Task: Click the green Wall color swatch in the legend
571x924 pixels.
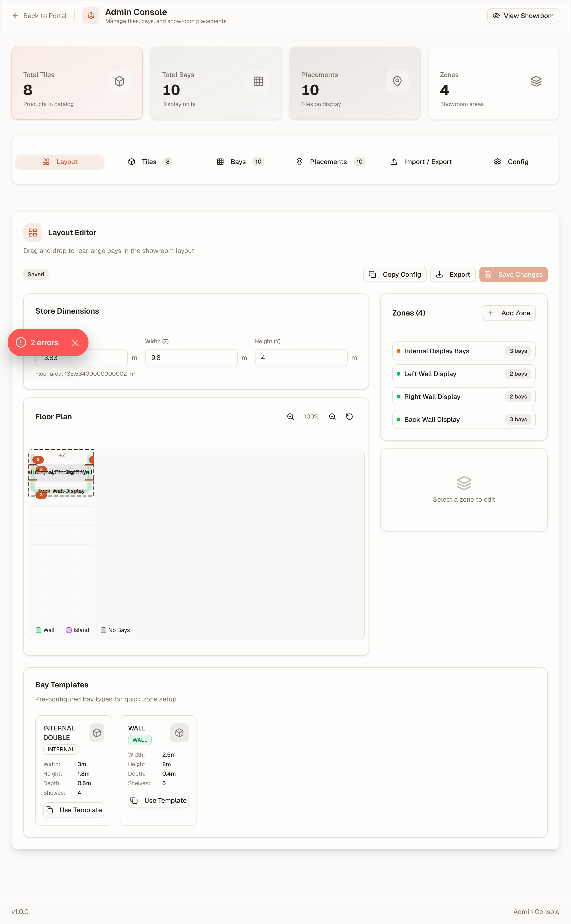Action: pyautogui.click(x=38, y=630)
